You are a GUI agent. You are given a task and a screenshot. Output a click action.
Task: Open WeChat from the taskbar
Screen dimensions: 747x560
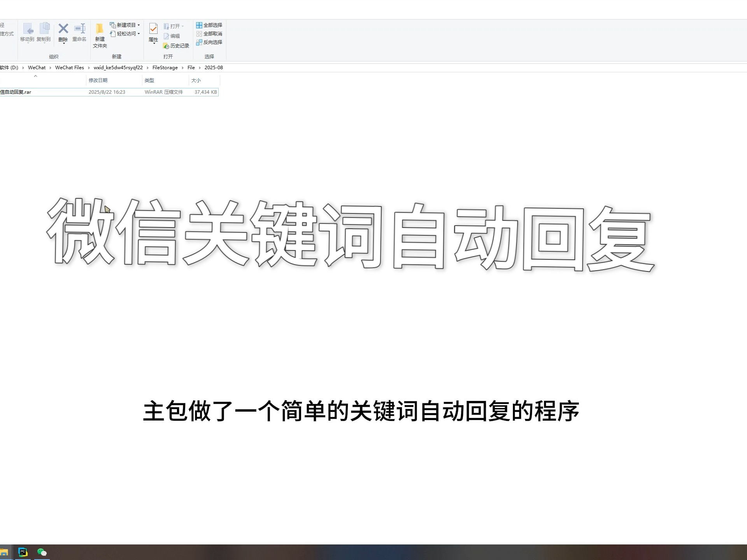click(42, 552)
